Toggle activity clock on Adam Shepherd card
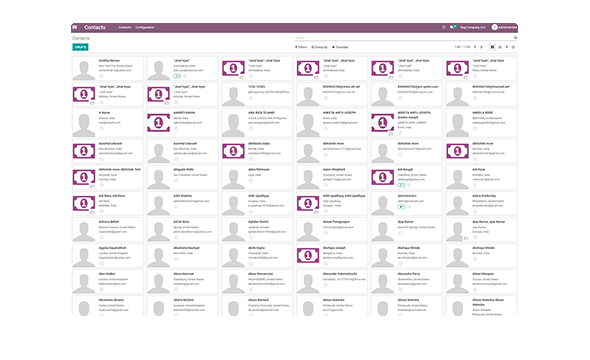 click(x=325, y=185)
